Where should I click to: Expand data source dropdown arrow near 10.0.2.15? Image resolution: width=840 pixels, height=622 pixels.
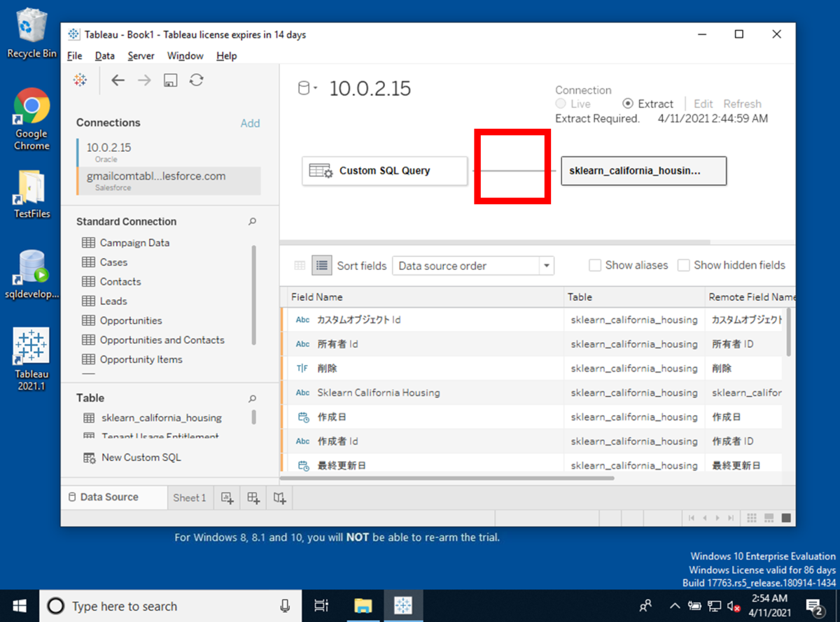[316, 89]
